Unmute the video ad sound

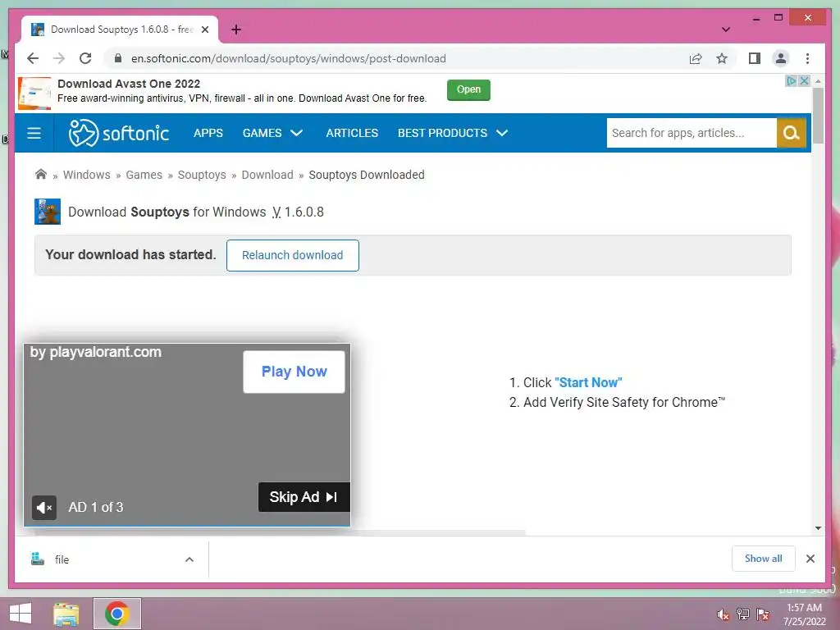(x=44, y=507)
